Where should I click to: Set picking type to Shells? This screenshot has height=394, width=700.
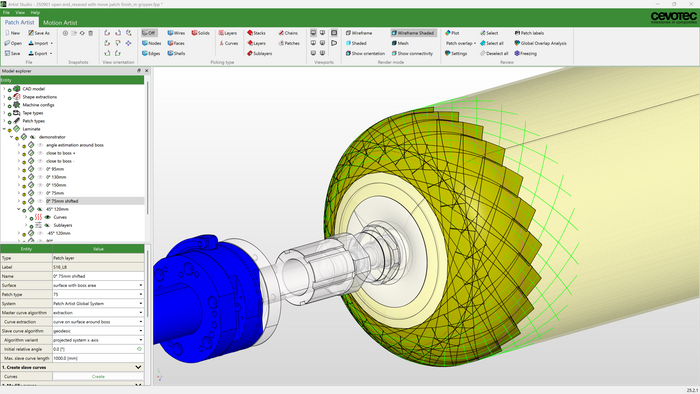176,54
